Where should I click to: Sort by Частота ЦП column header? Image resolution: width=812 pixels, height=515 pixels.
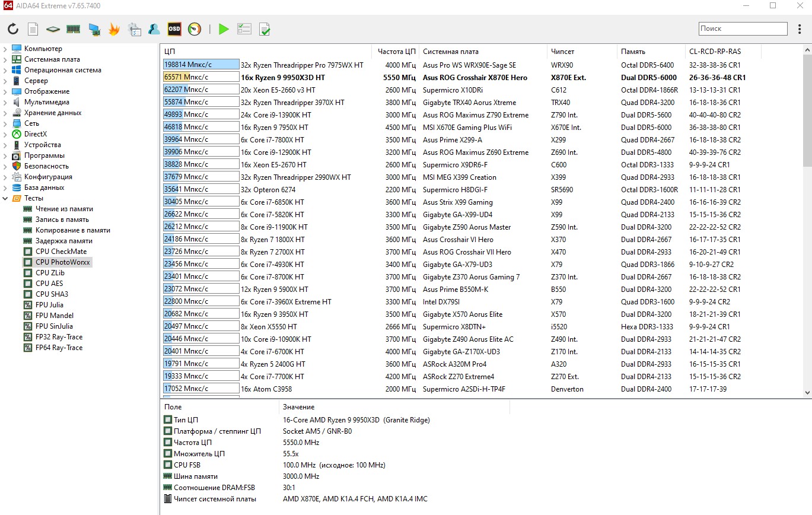396,52
